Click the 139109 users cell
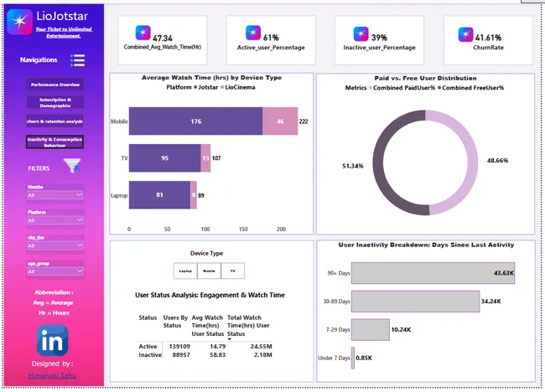The image size is (545, 392). pyautogui.click(x=179, y=347)
